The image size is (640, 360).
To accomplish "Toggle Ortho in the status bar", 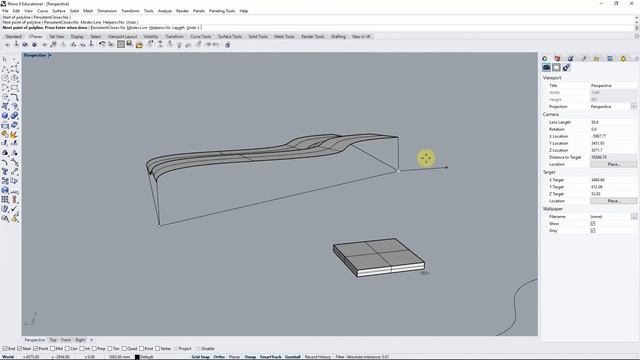I will pos(219,357).
